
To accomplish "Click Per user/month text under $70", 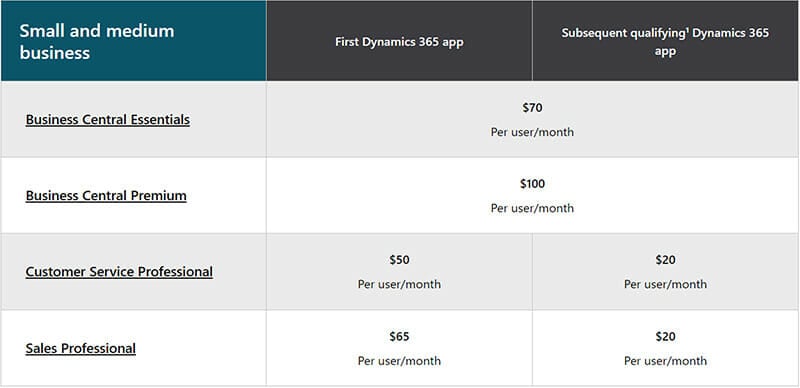I will tap(532, 132).
